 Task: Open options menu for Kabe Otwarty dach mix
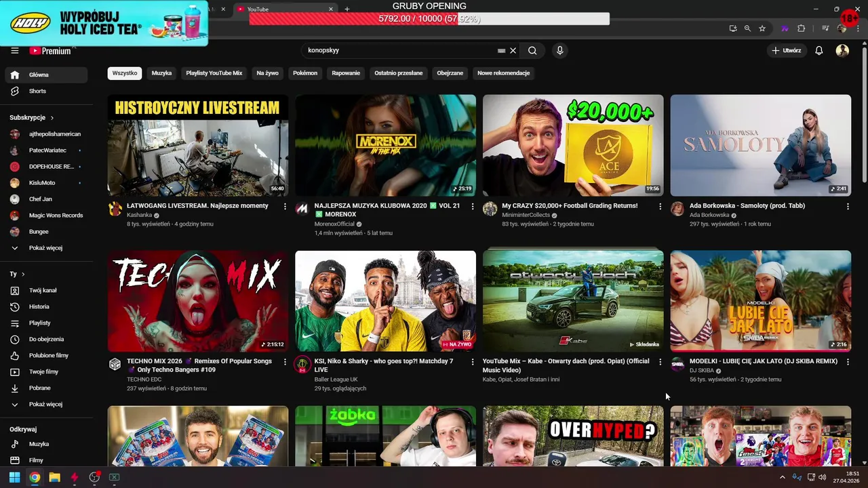point(660,363)
